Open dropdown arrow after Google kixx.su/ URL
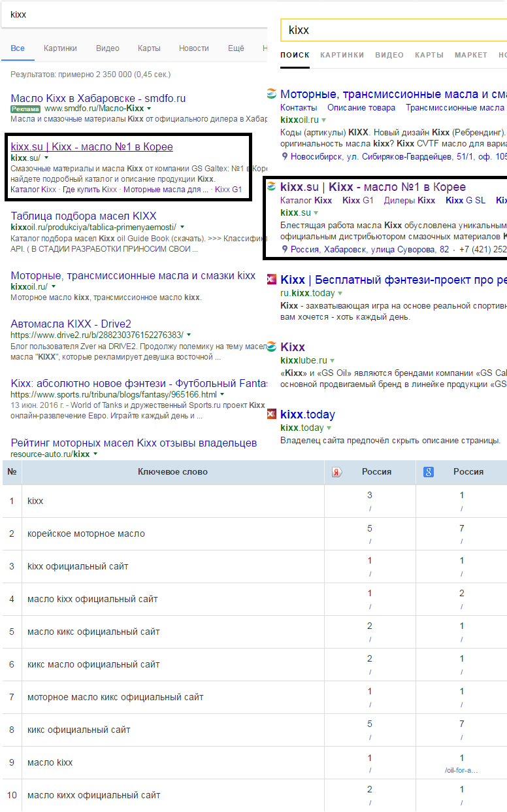Viewport: 507px width, 812px height. tap(46, 158)
